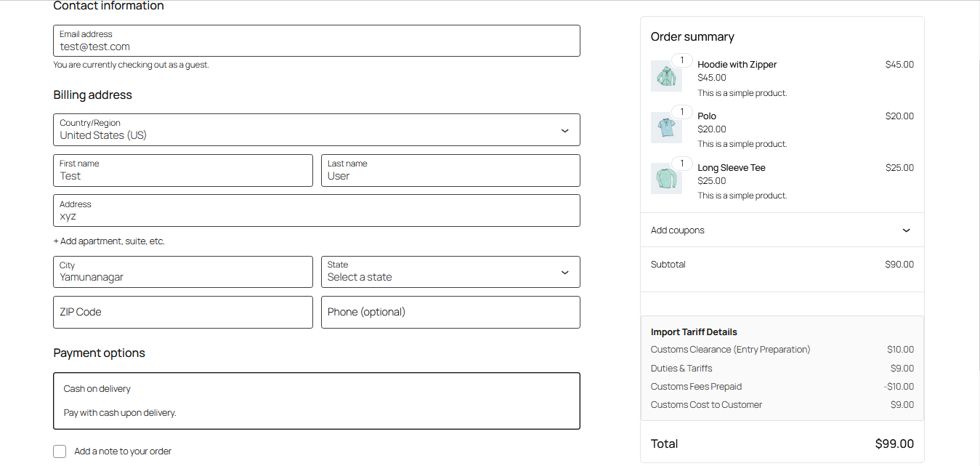The height and width of the screenshot is (466, 980).
Task: Click the Address field
Action: pyautogui.click(x=315, y=211)
